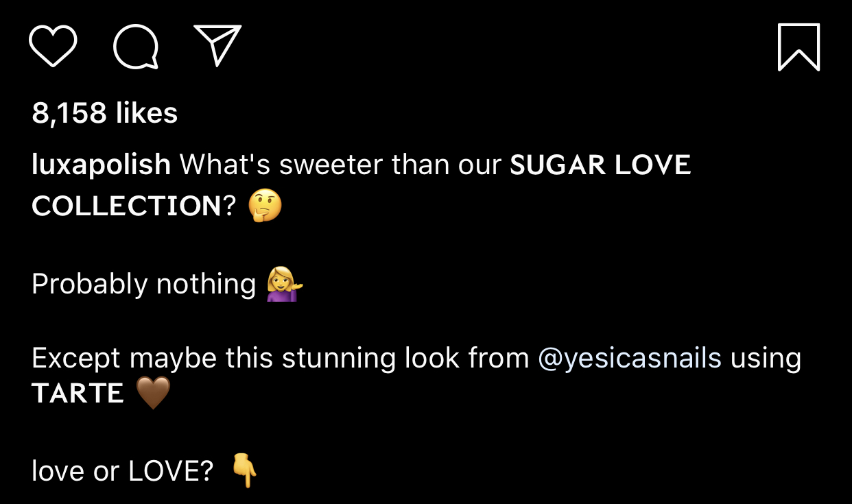View the 8,158 likes list
The width and height of the screenshot is (852, 504).
click(105, 113)
